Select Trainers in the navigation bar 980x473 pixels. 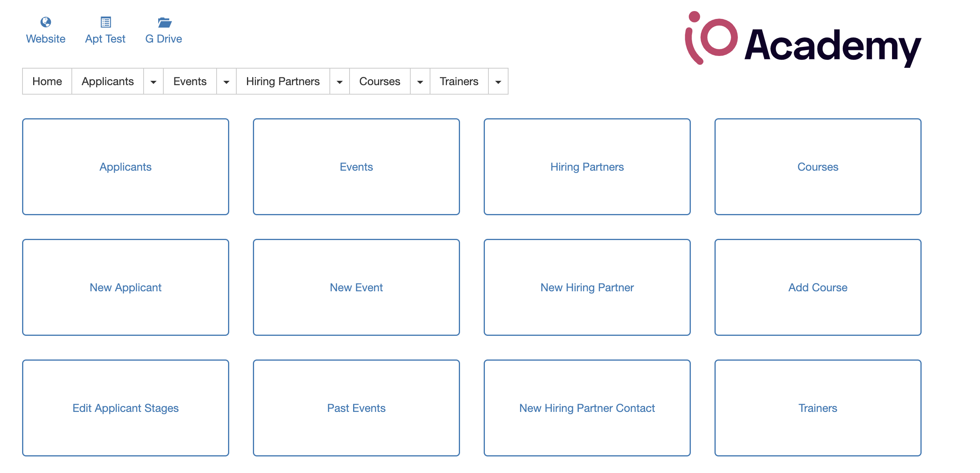(x=459, y=81)
